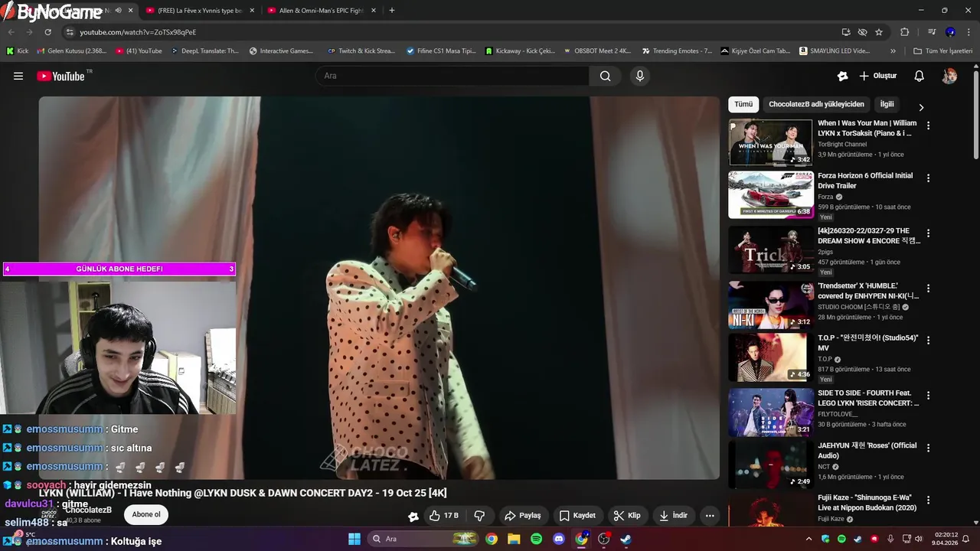Expand hidden bookmarks with double chevron
Image resolution: width=980 pixels, height=551 pixels.
click(x=893, y=51)
